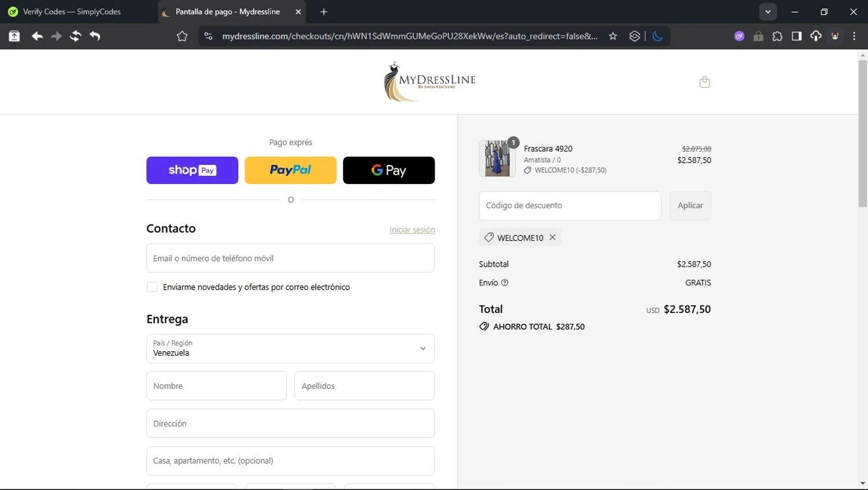This screenshot has height=490, width=868.
Task: Click the crossed-out $2.875,00 price
Action: [697, 149]
